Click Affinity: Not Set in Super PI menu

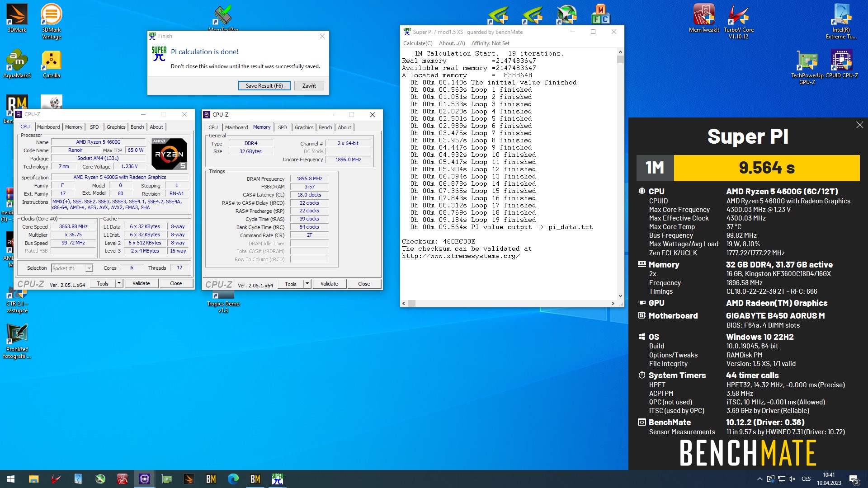pos(490,43)
